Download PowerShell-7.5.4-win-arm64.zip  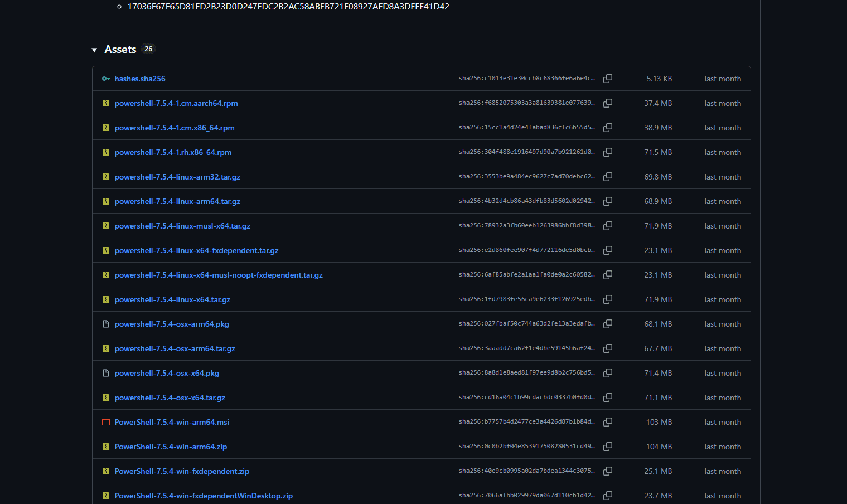tap(171, 447)
